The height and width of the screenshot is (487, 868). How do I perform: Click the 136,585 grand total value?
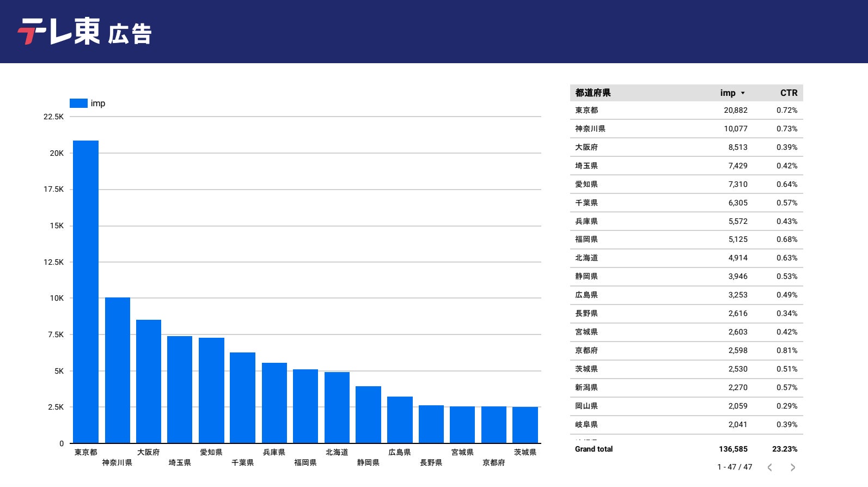733,449
